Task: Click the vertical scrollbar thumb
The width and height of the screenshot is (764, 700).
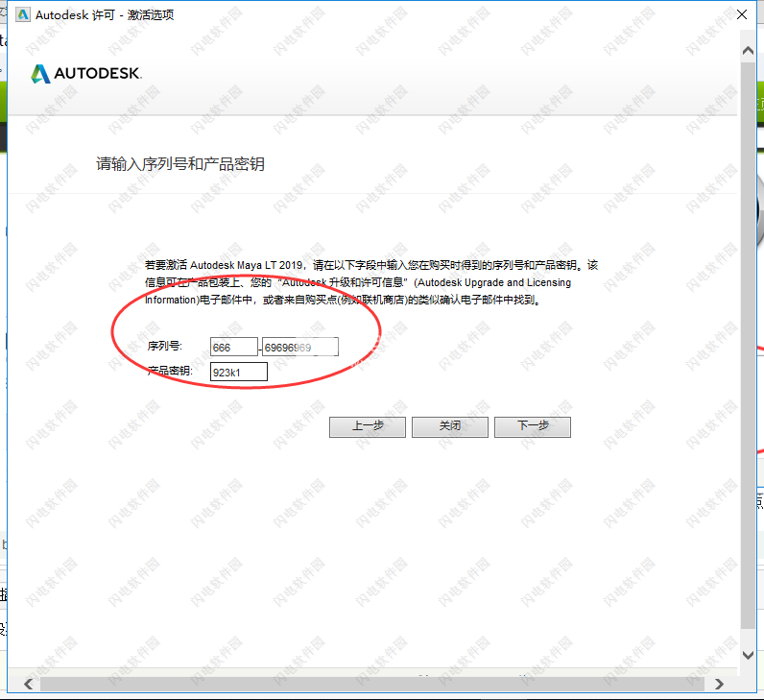Action: pos(748,345)
